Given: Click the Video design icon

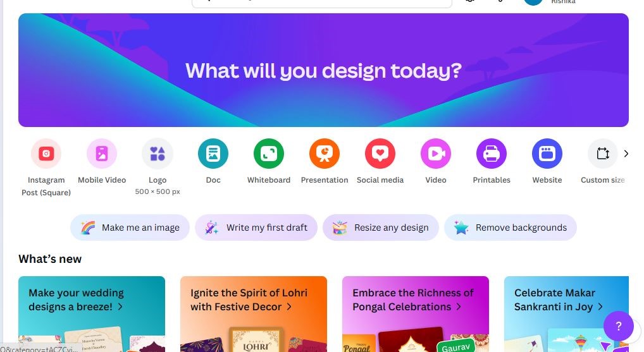Looking at the screenshot, I should 436,154.
